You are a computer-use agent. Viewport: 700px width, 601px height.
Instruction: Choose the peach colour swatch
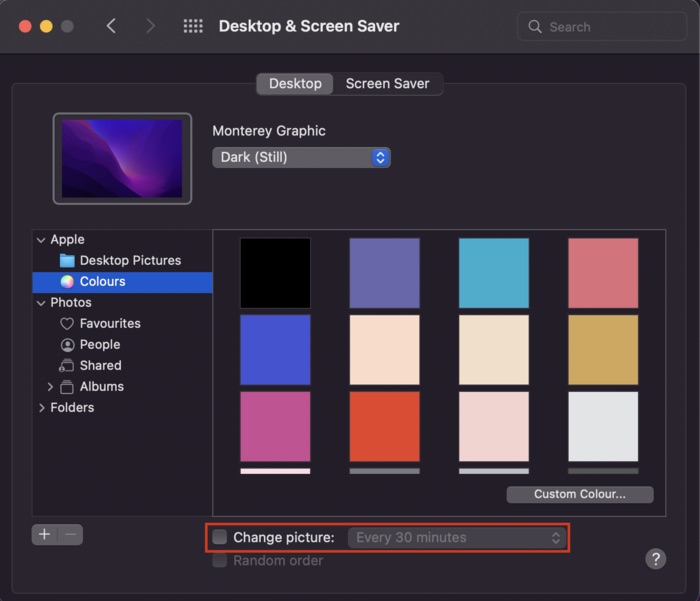384,350
